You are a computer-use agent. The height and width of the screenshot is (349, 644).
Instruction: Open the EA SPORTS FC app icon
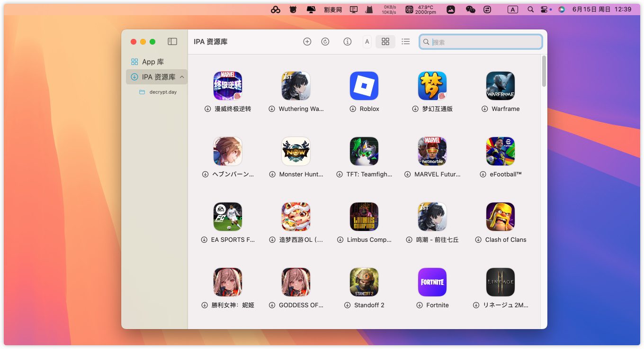228,217
